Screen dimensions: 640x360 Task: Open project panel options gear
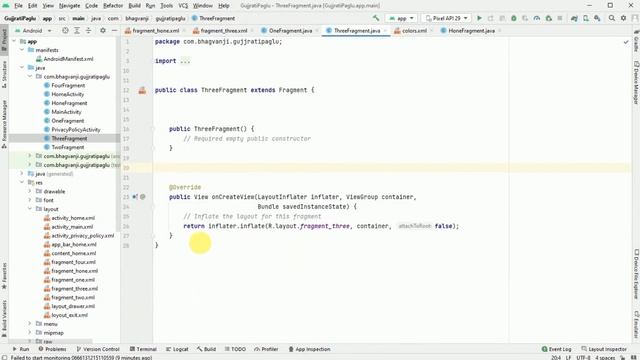(103, 31)
